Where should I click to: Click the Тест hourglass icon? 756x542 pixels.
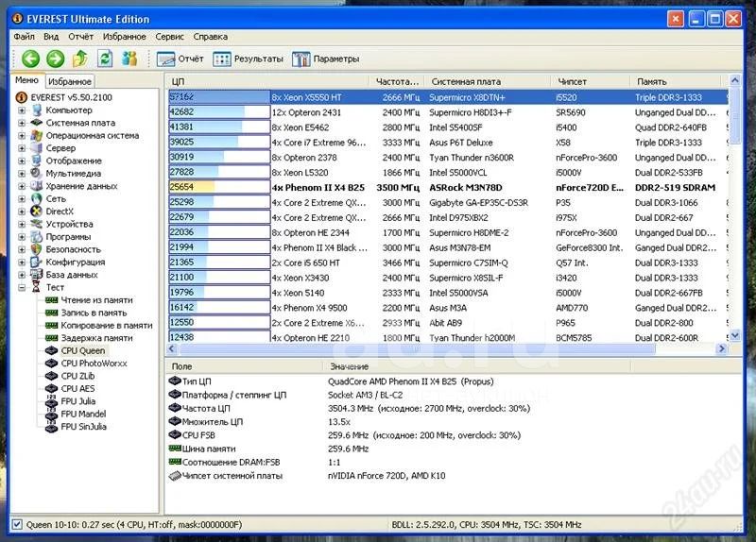click(37, 287)
